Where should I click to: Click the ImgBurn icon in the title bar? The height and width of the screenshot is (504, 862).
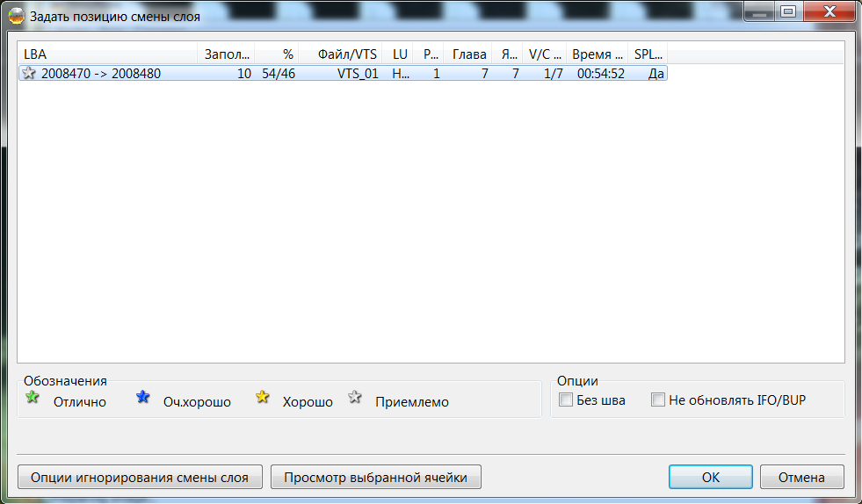point(17,17)
